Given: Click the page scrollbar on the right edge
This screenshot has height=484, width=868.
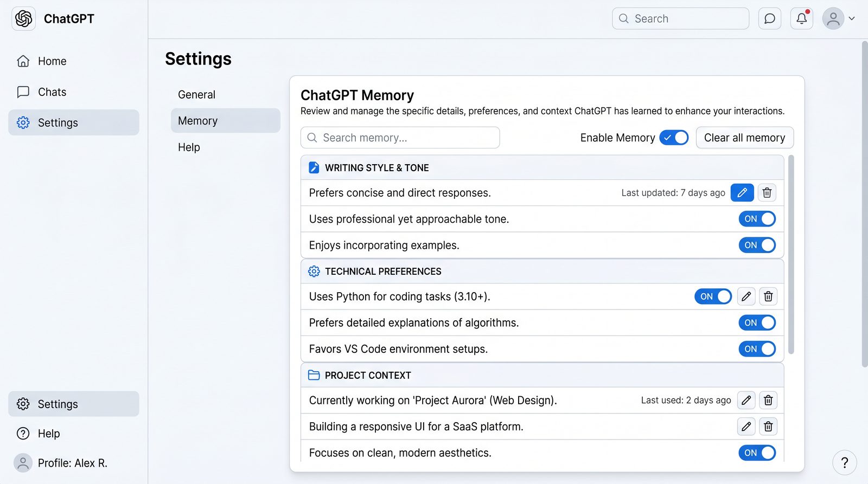Looking at the screenshot, I should click(x=864, y=203).
